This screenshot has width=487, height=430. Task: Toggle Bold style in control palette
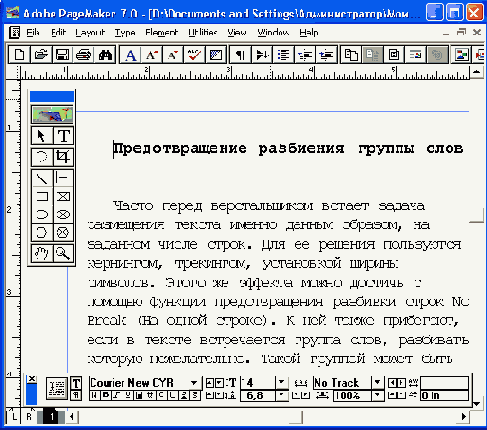pos(106,396)
